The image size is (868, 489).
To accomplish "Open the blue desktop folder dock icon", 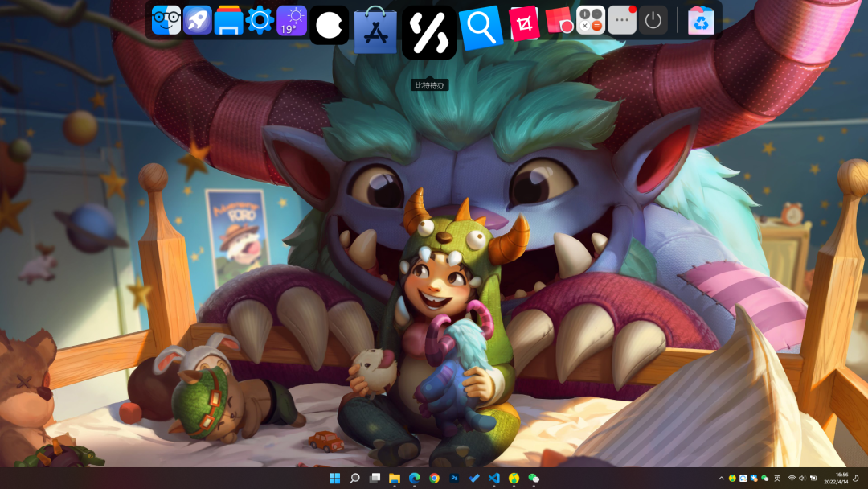I will [x=228, y=21].
